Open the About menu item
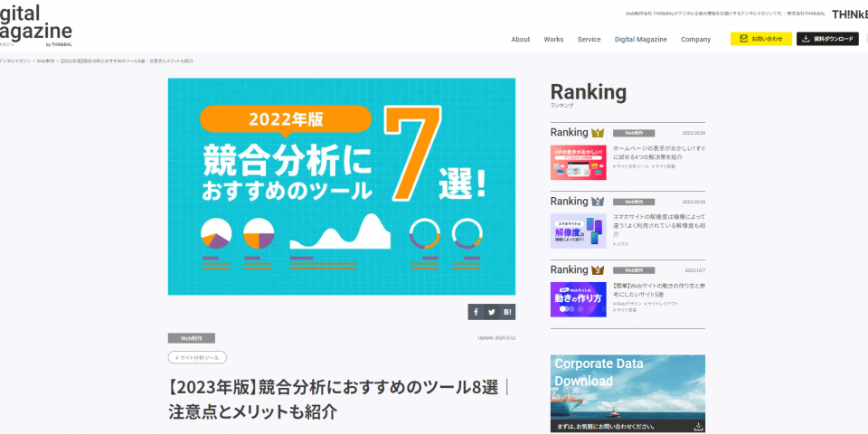 (x=521, y=39)
